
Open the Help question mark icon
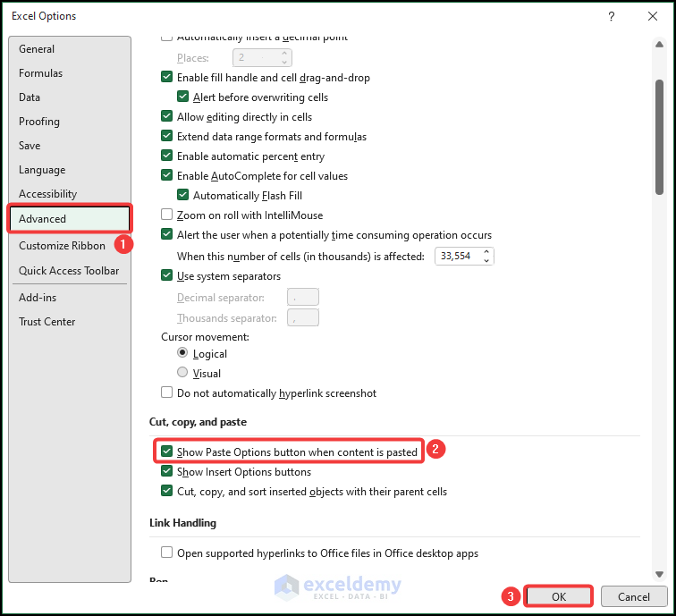tap(612, 16)
